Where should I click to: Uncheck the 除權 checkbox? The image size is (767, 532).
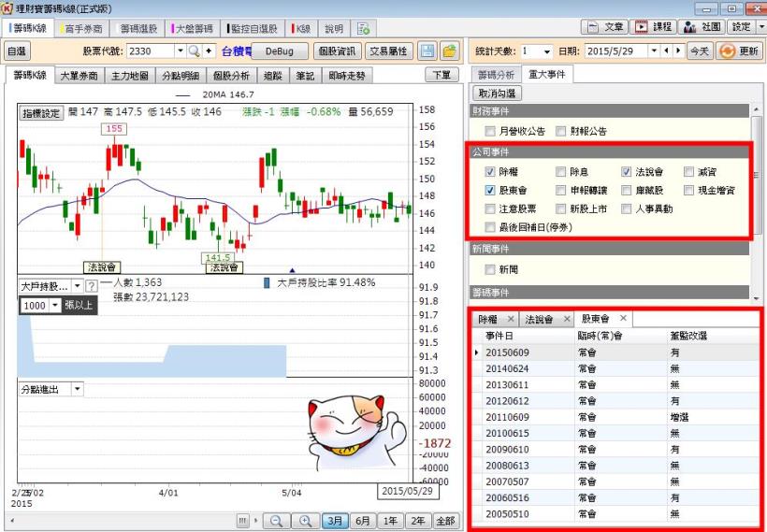tap(490, 172)
